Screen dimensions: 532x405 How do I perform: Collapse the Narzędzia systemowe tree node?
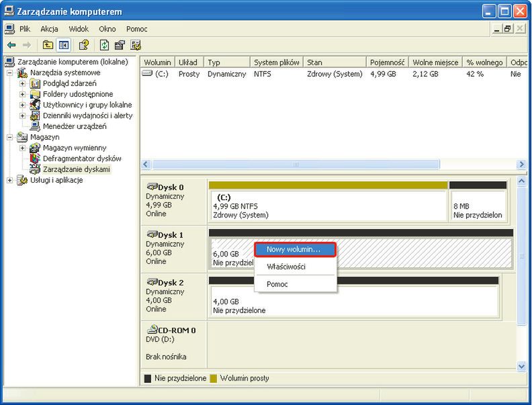[x=9, y=73]
